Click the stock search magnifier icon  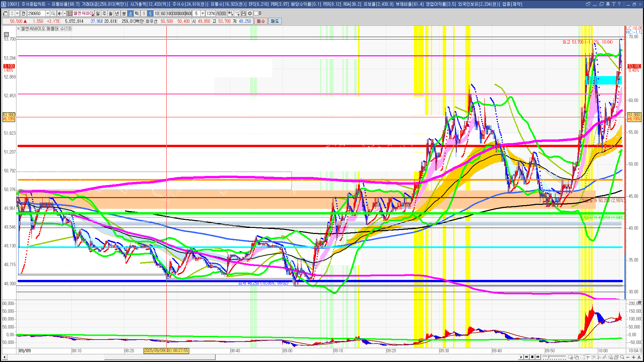click(53, 13)
